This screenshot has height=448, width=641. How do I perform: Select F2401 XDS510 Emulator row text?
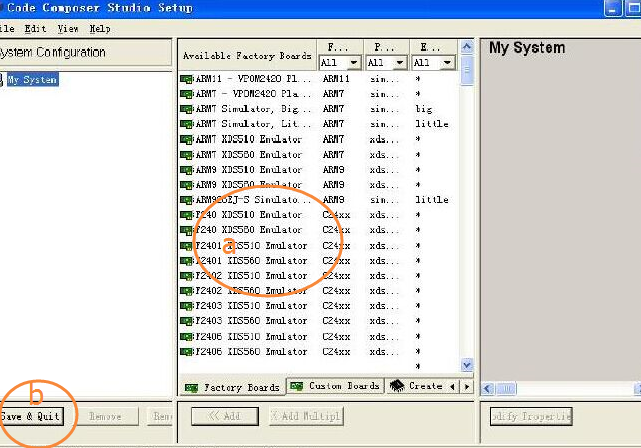[251, 246]
